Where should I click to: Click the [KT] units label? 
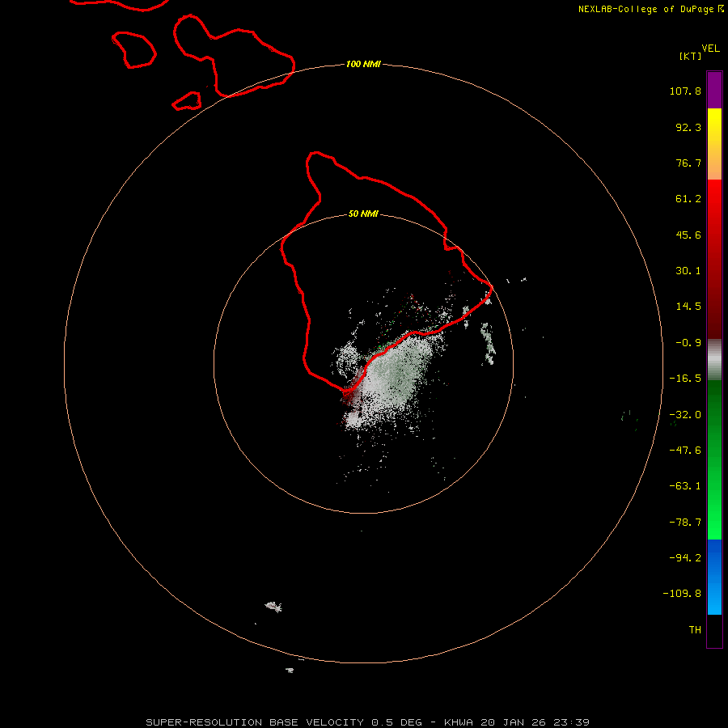coord(690,56)
